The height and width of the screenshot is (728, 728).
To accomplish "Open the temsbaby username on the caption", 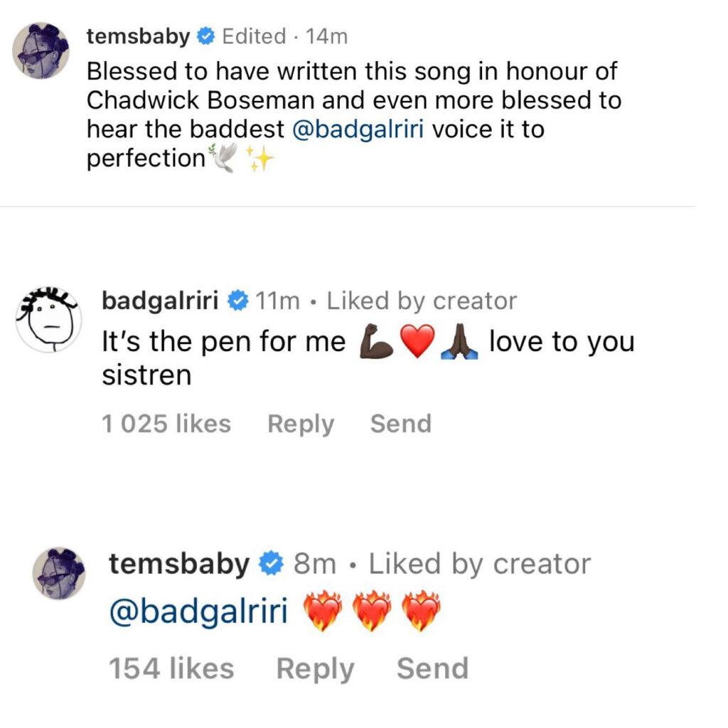I will (x=138, y=36).
